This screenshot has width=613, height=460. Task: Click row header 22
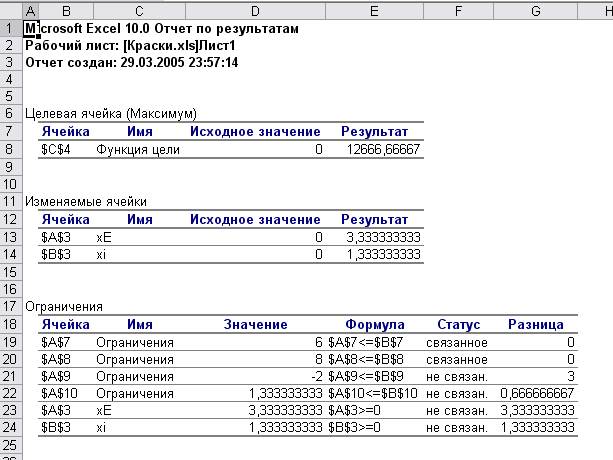click(x=9, y=395)
